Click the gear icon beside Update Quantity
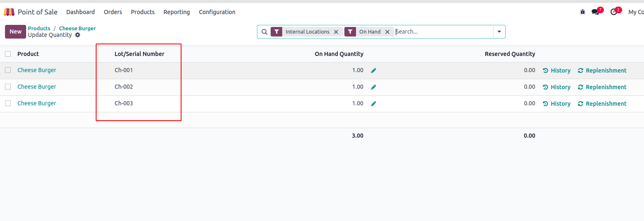The height and width of the screenshot is (221, 644). (x=77, y=35)
